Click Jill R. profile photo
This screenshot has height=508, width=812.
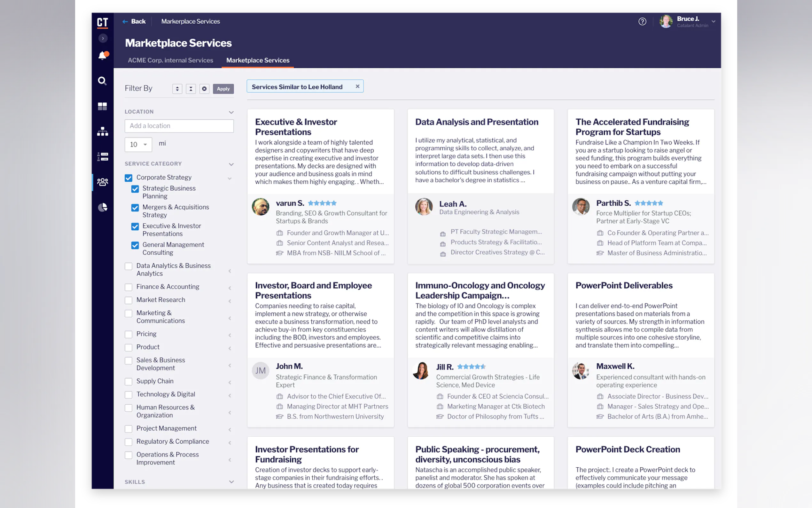pyautogui.click(x=421, y=370)
